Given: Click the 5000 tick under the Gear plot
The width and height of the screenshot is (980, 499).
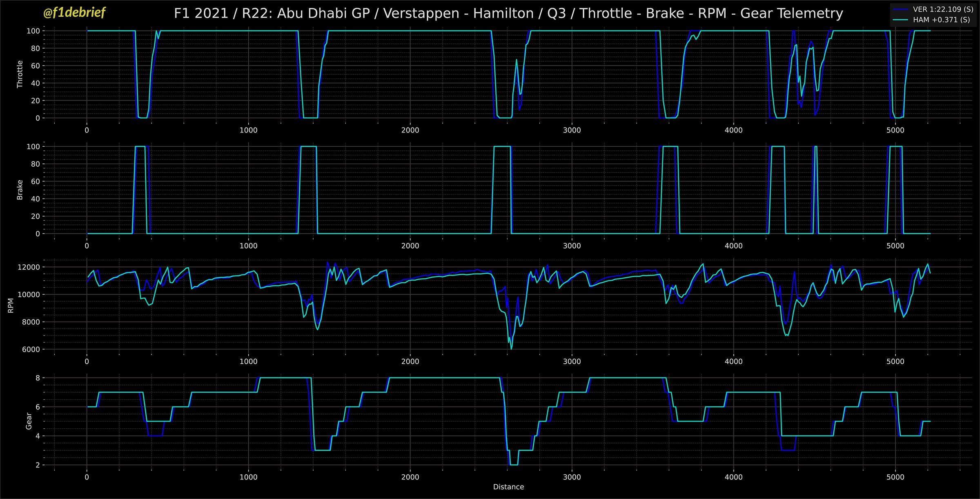Looking at the screenshot, I should click(895, 477).
